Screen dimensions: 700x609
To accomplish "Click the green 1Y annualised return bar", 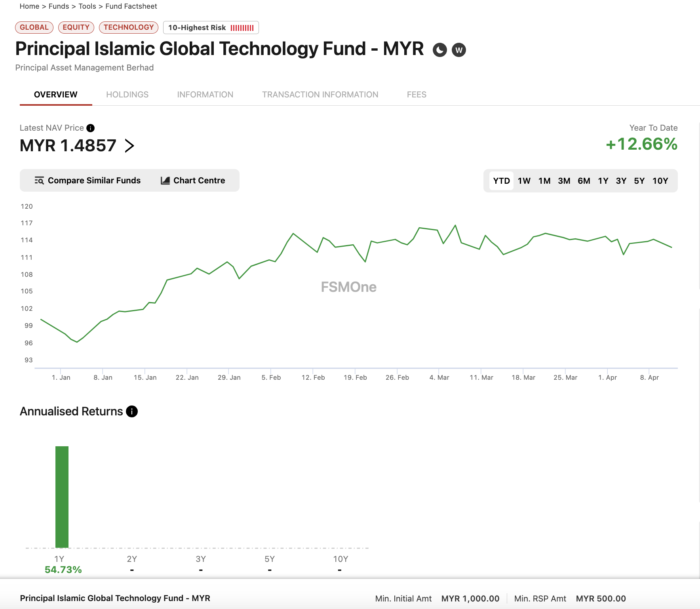I will point(62,497).
